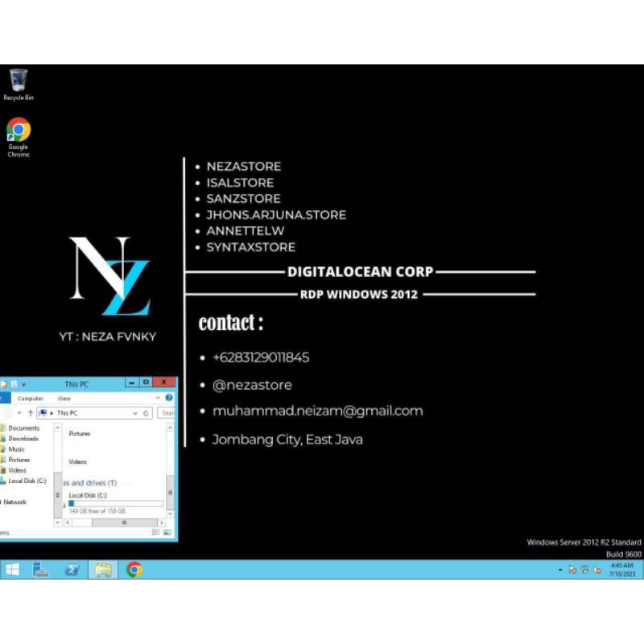The image size is (644, 644).
Task: Open File Explorer from the taskbar
Action: [x=103, y=569]
